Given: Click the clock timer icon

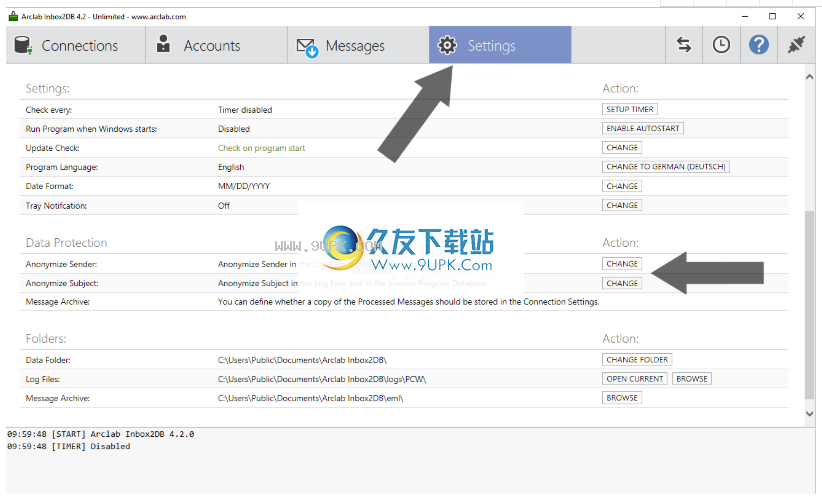Looking at the screenshot, I should (721, 45).
